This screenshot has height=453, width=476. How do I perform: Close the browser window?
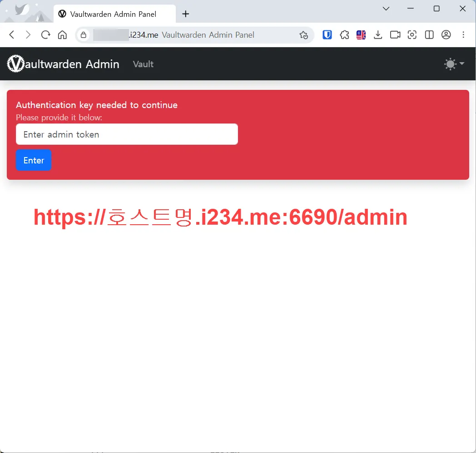[x=463, y=9]
